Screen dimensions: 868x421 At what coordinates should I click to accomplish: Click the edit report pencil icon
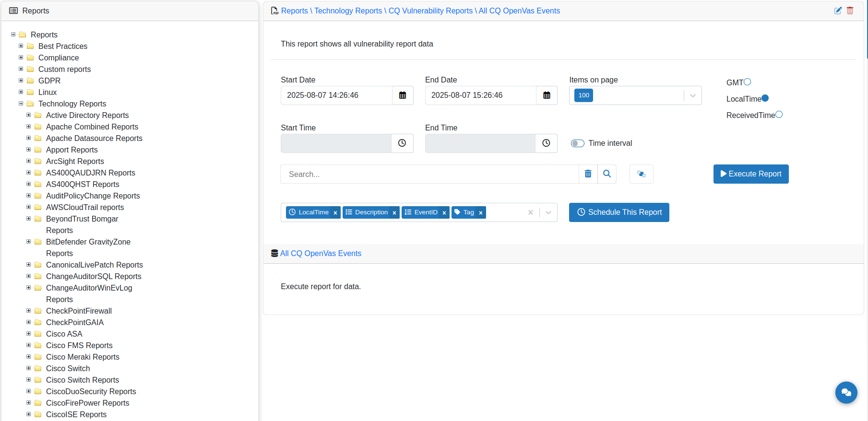tap(838, 11)
